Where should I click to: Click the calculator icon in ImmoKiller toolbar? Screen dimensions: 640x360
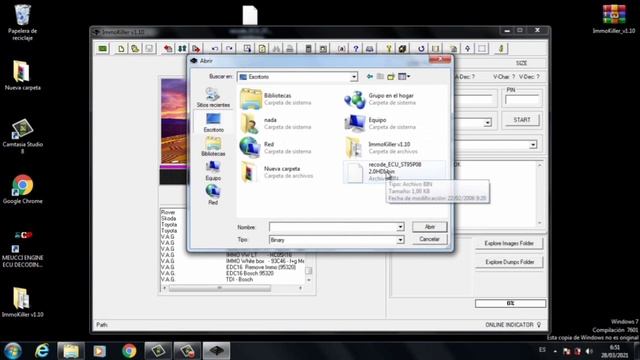tap(309, 49)
